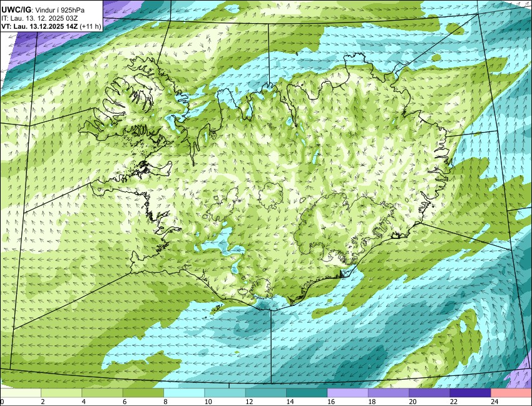Choose the 22–24 dark indigo legend swatch
The height and width of the screenshot is (406, 532).
point(470,393)
